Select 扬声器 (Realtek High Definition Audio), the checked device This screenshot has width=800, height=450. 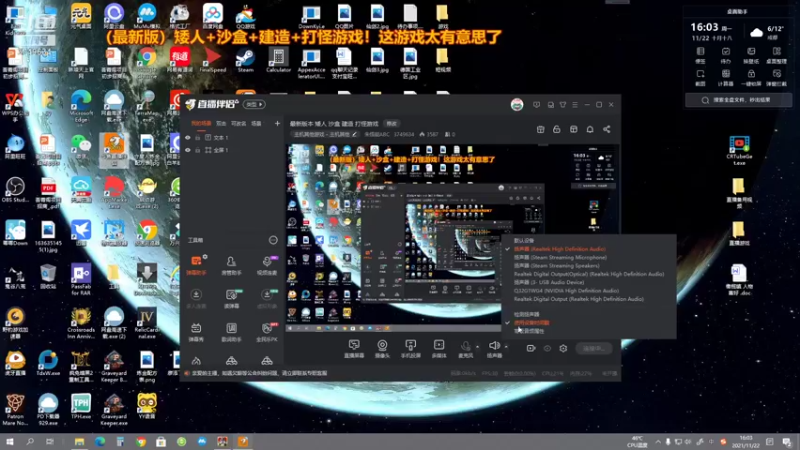560,249
